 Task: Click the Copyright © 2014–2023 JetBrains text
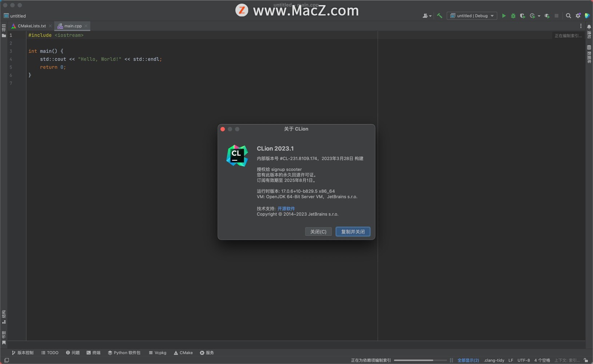[298, 214]
